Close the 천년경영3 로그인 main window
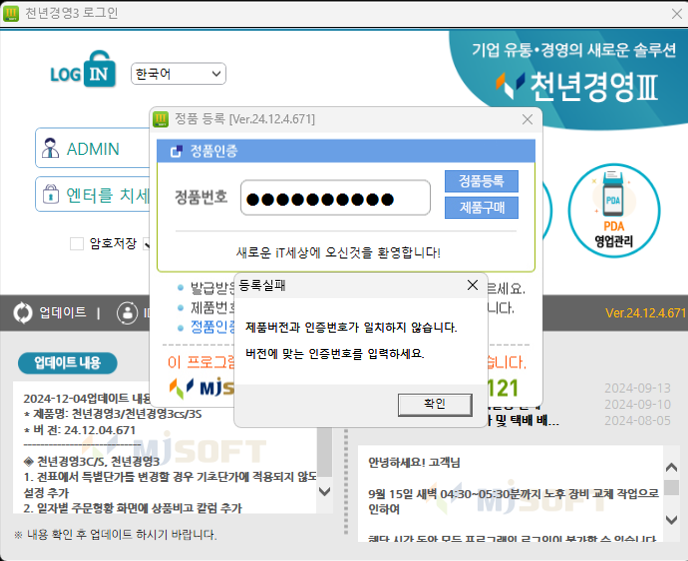The height and width of the screenshot is (561, 688). point(676,14)
